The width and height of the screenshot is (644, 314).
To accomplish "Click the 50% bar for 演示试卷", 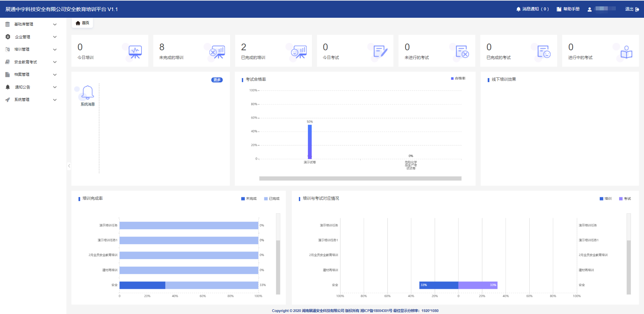I will tap(310, 142).
